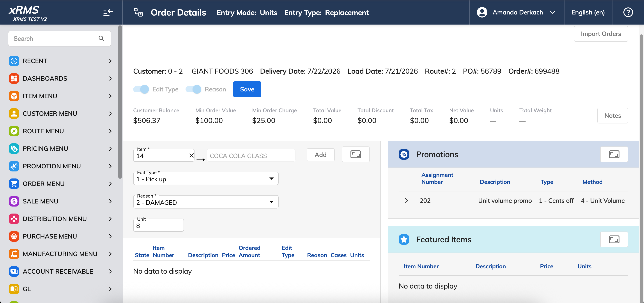This screenshot has width=644, height=303.
Task: Sort featured items by Price column
Action: 547,266
